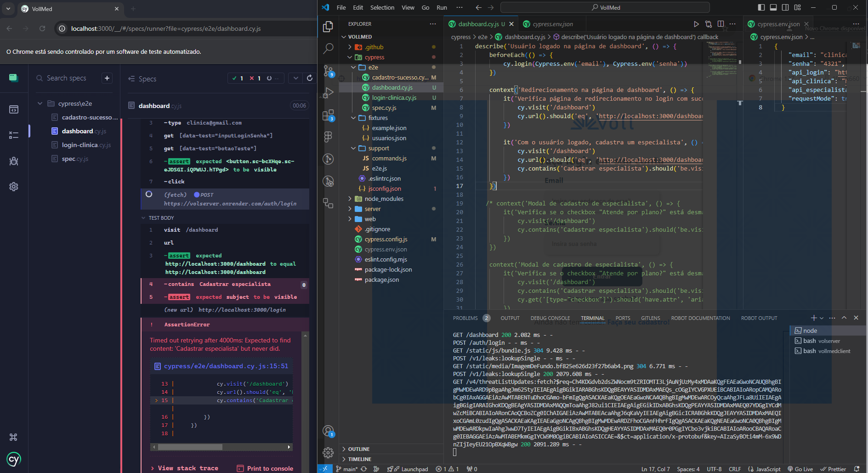Open the Selection menu in VS Code
Viewport: 868px width, 473px height.
tap(382, 7)
